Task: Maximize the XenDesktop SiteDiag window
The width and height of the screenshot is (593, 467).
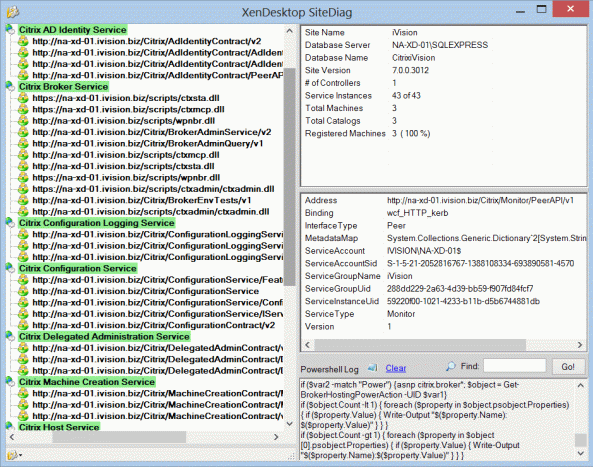Action: click(542, 9)
